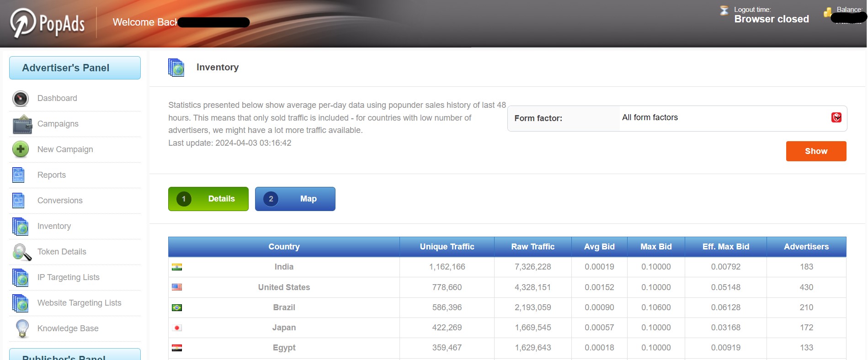Open the Form factor dropdown

click(x=732, y=118)
